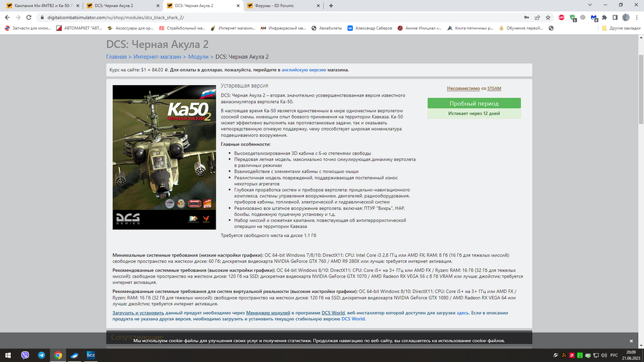This screenshot has width=644, height=362.
Task: Open the share page icon in address bar
Action: (537, 17)
